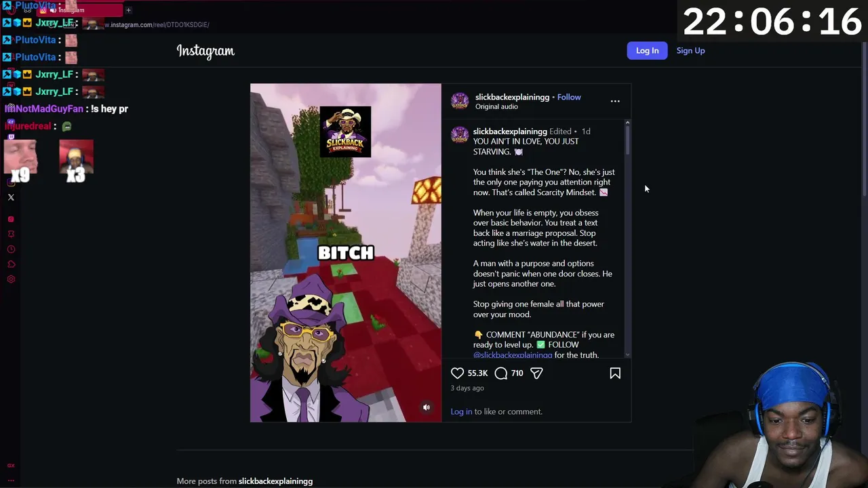The height and width of the screenshot is (488, 868).
Task: Click the reel video to pause
Action: 346,253
